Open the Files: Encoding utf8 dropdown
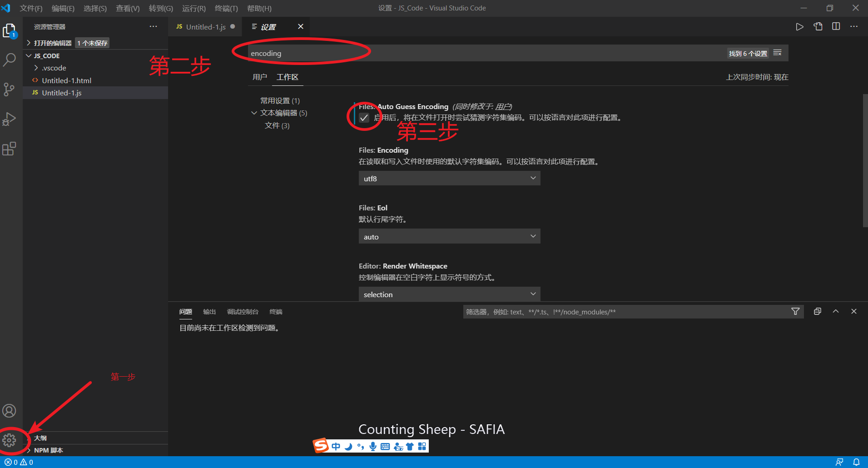Screen dimensions: 868x468 (x=449, y=178)
